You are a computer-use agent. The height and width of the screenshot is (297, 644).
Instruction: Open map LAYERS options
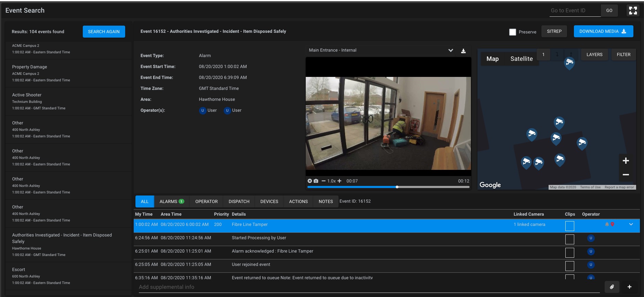pos(594,55)
